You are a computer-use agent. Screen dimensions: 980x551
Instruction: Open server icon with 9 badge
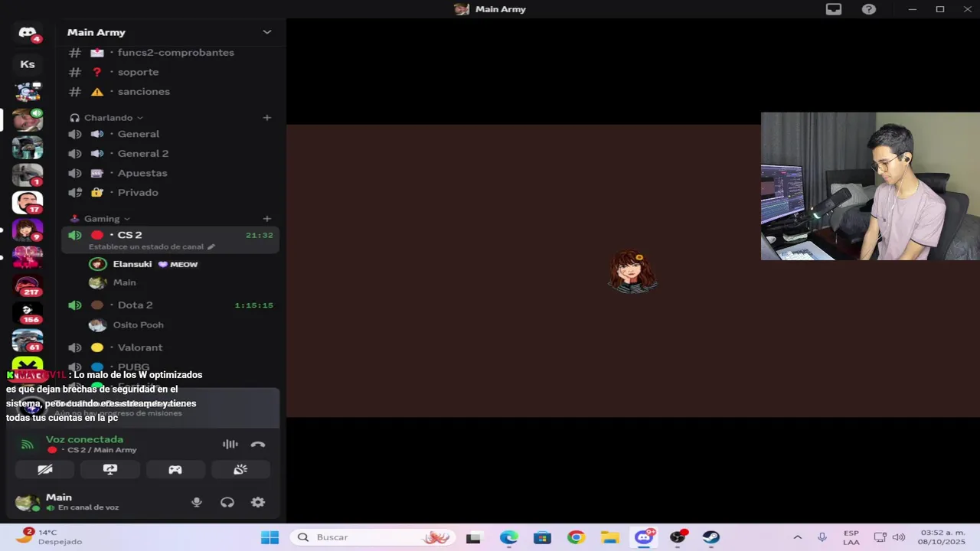(28, 230)
